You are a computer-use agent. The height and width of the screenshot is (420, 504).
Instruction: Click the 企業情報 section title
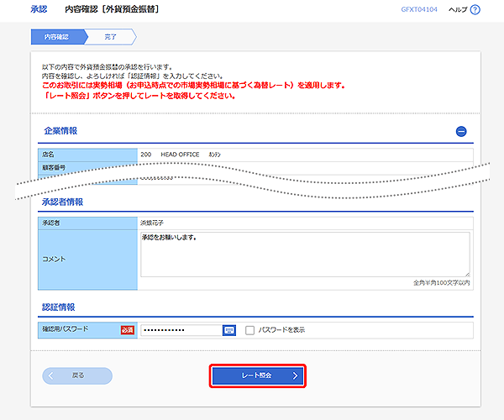click(60, 131)
